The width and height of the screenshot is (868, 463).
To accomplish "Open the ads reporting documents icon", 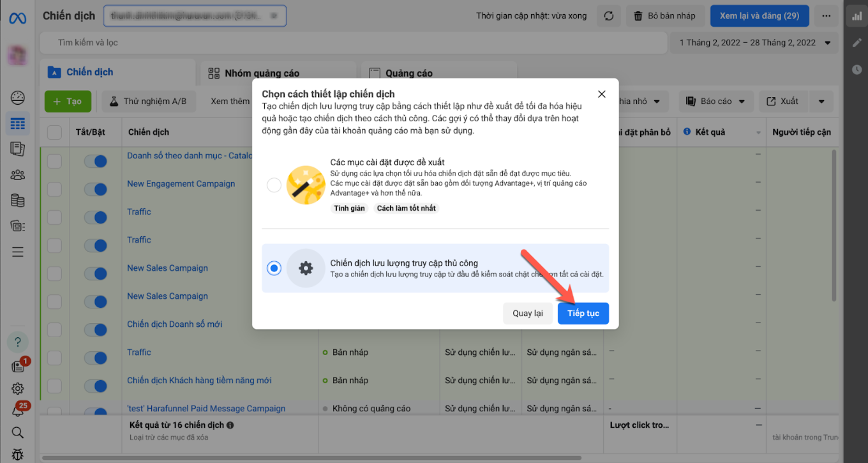I will 18,149.
